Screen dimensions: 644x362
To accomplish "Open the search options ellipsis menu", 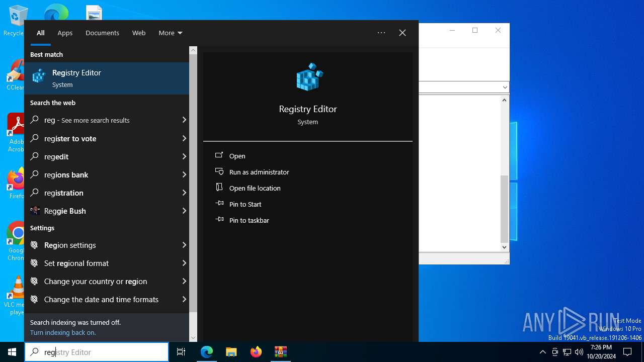I will [381, 33].
